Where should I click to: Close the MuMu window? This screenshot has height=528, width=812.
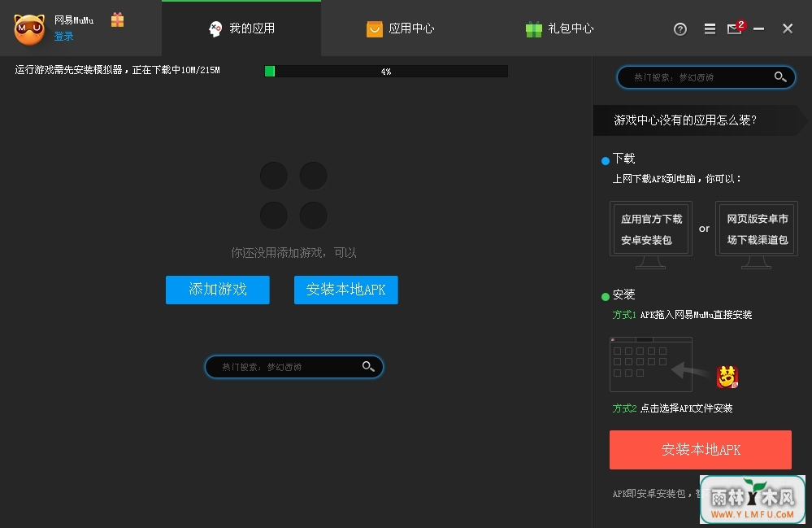tap(787, 28)
